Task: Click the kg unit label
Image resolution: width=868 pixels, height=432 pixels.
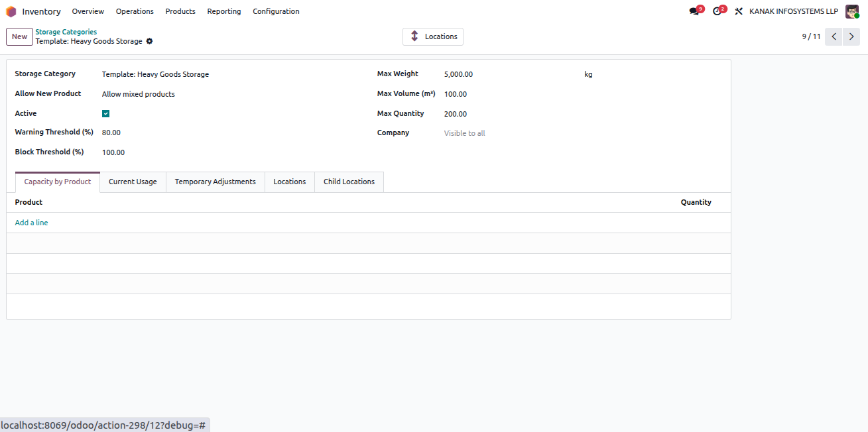Action: (588, 74)
